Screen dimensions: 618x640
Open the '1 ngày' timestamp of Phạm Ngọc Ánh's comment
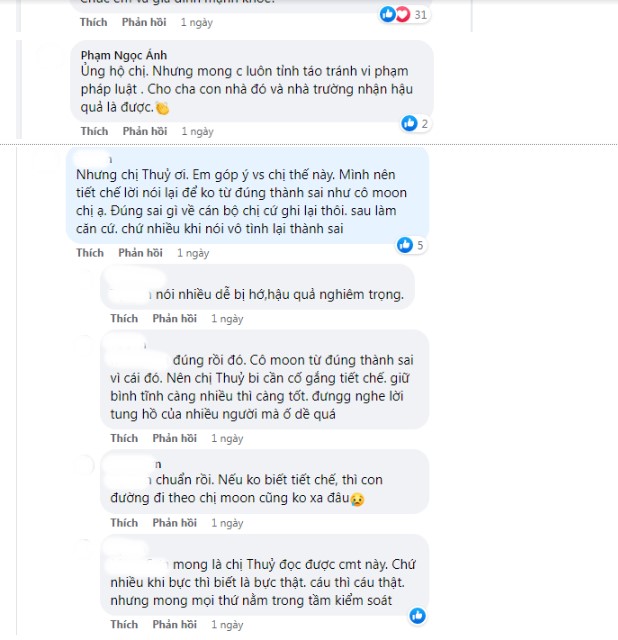[x=198, y=132]
